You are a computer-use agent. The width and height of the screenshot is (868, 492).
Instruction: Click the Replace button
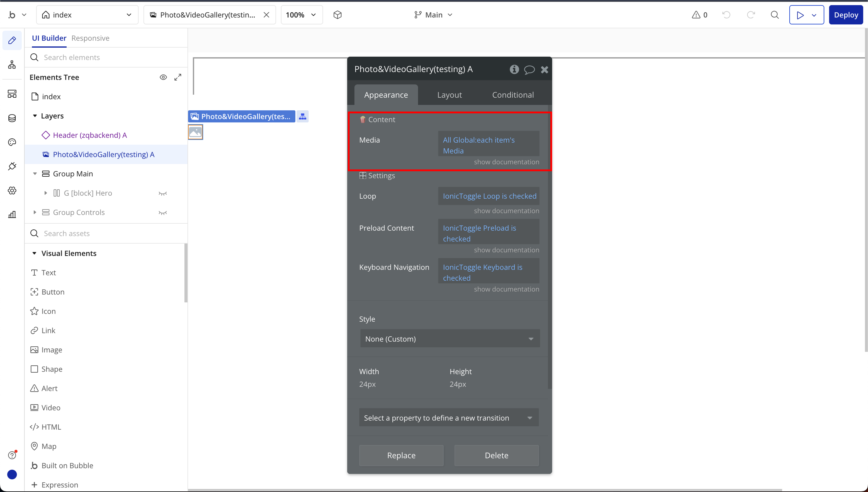pos(401,455)
